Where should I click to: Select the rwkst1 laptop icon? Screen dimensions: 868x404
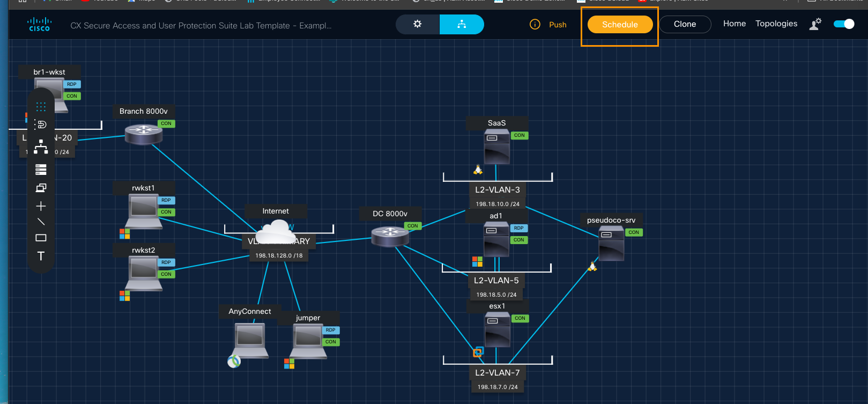pos(144,212)
